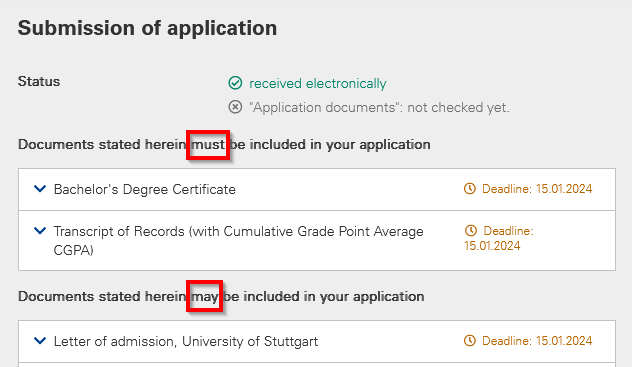Expand the Transcript of Records chevron

(x=40, y=230)
